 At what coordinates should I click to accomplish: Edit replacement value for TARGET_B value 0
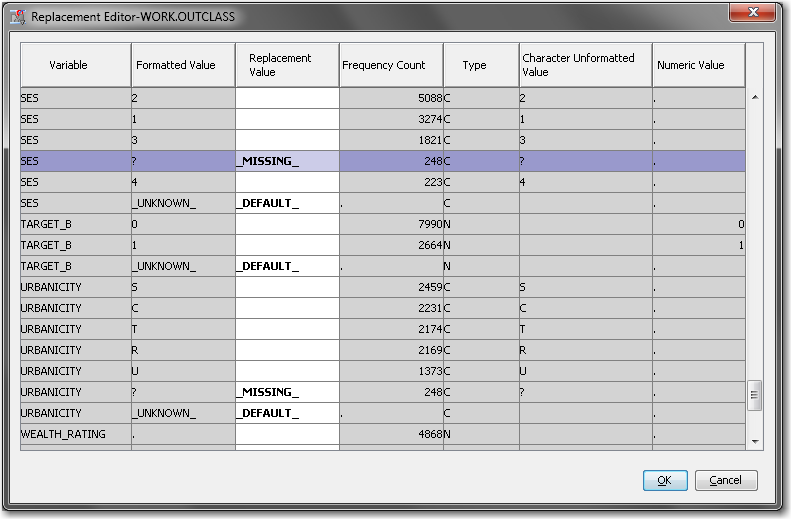287,224
